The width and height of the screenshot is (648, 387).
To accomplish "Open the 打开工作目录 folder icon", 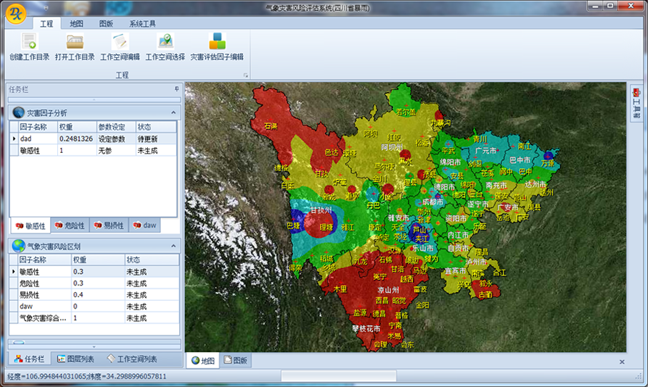I will point(75,41).
